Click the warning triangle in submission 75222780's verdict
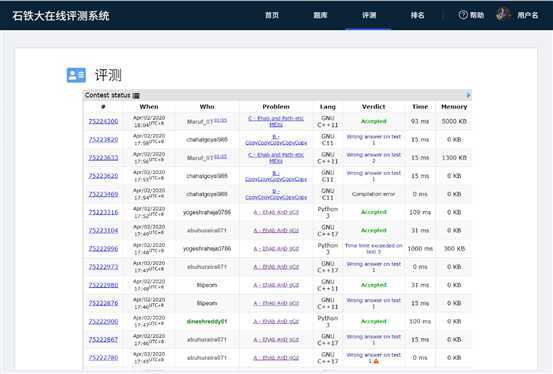Screen dimensions: 553x374 point(376,361)
